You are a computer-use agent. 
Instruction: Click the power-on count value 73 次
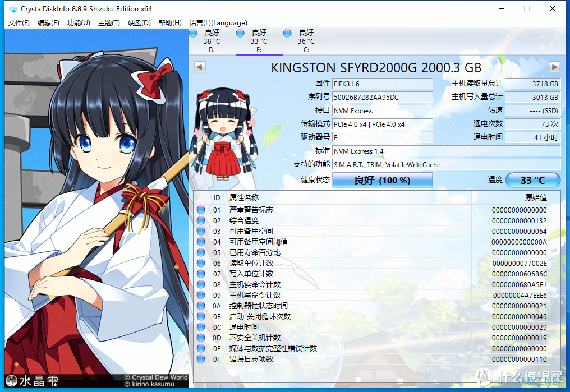coord(533,124)
